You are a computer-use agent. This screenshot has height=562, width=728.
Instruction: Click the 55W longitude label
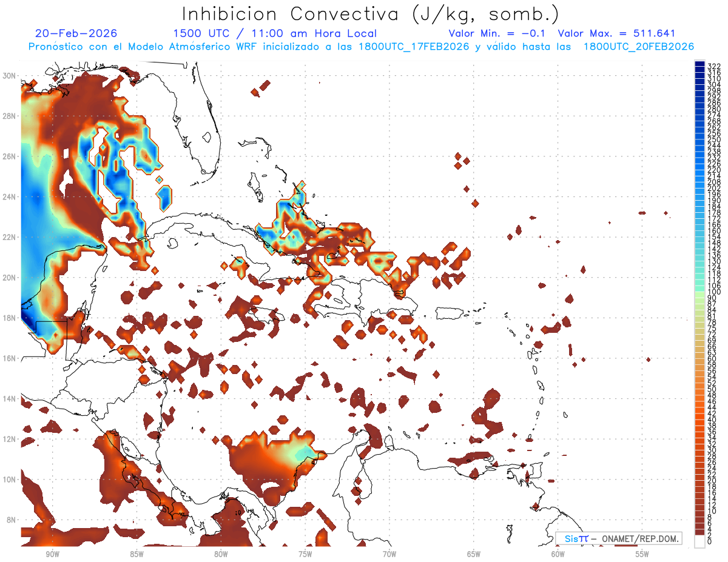click(642, 554)
